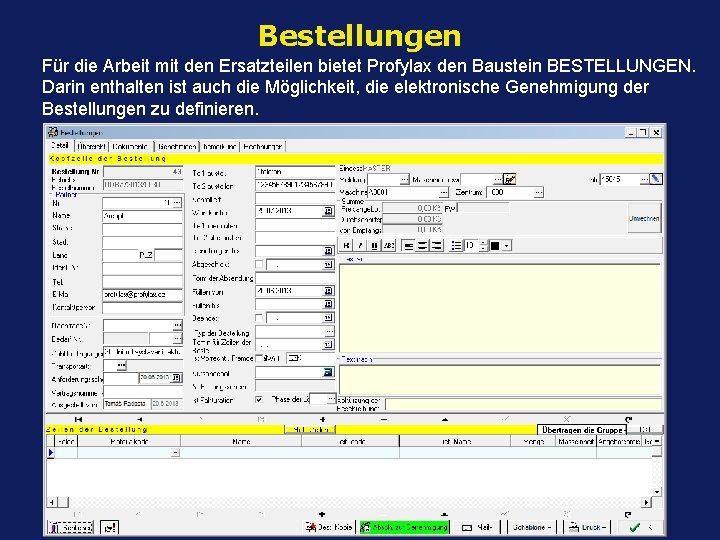This screenshot has width=720, height=540.
Task: Go to first record in navigator bar
Action: click(78, 419)
